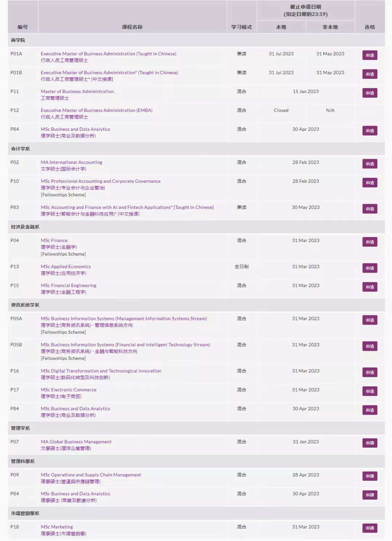Open MSc Professional Accounting and Corporate Governance link
The width and height of the screenshot is (392, 541).
[x=101, y=181]
